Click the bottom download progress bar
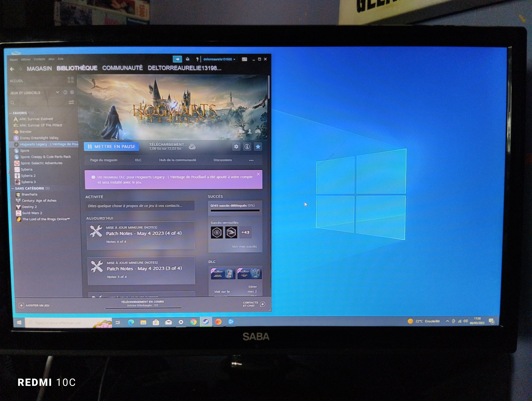The height and width of the screenshot is (401, 532). pyautogui.click(x=143, y=308)
